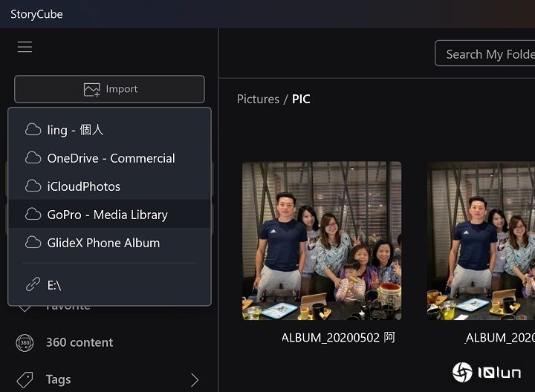Click PIC in the breadcrumb path
The height and width of the screenshot is (392, 535).
tap(301, 99)
